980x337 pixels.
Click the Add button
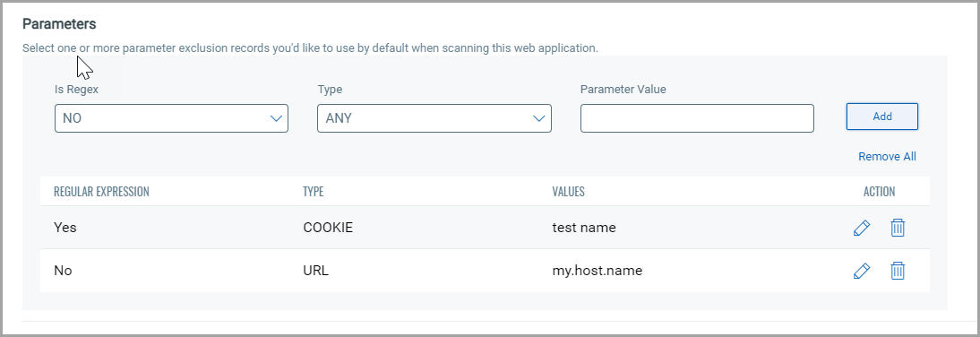coord(881,117)
